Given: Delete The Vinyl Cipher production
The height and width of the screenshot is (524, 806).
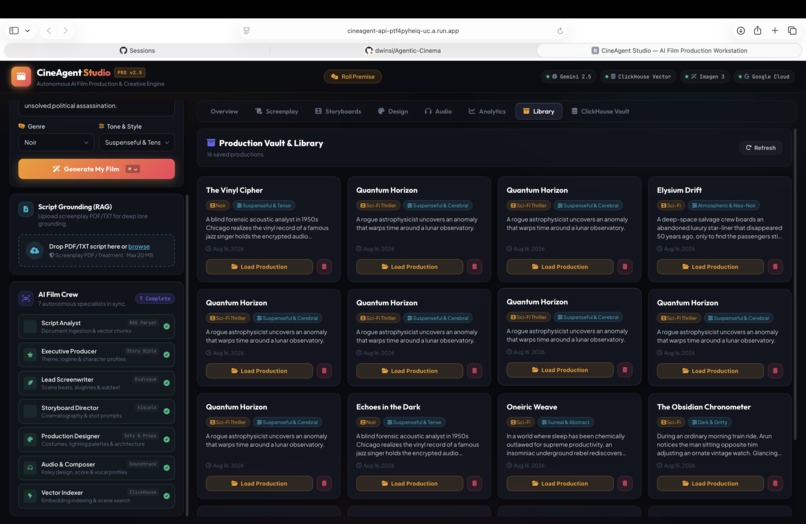Looking at the screenshot, I should point(324,267).
